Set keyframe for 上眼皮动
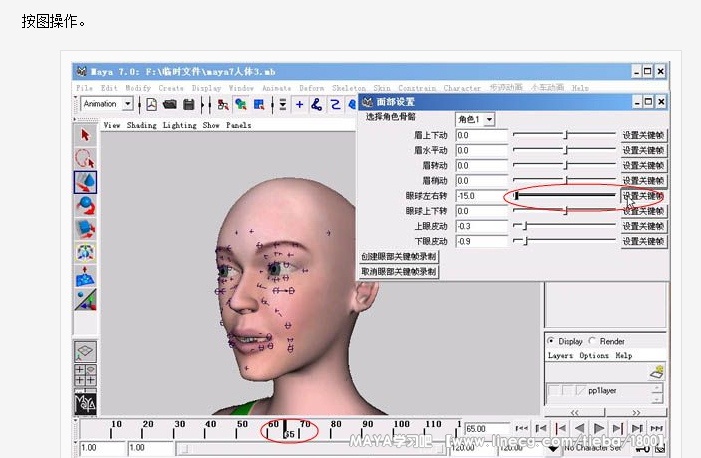 [x=643, y=226]
